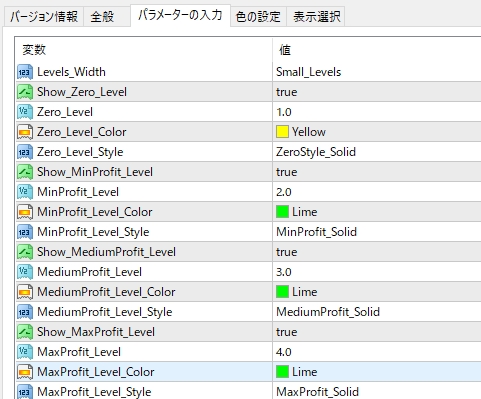The width and height of the screenshot is (481, 399).
Task: Click the MaxProfit_Level double type icon
Action: (x=25, y=352)
